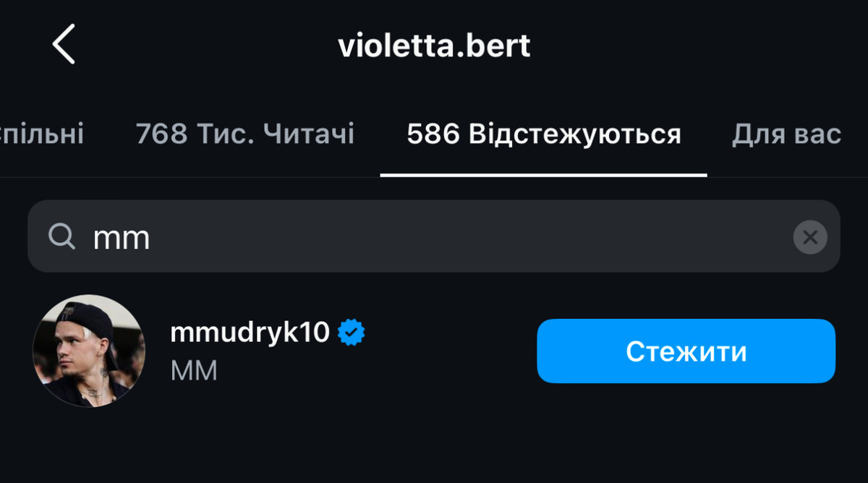Click the «586» following count
Image resolution: width=868 pixels, height=483 pixels.
point(433,134)
